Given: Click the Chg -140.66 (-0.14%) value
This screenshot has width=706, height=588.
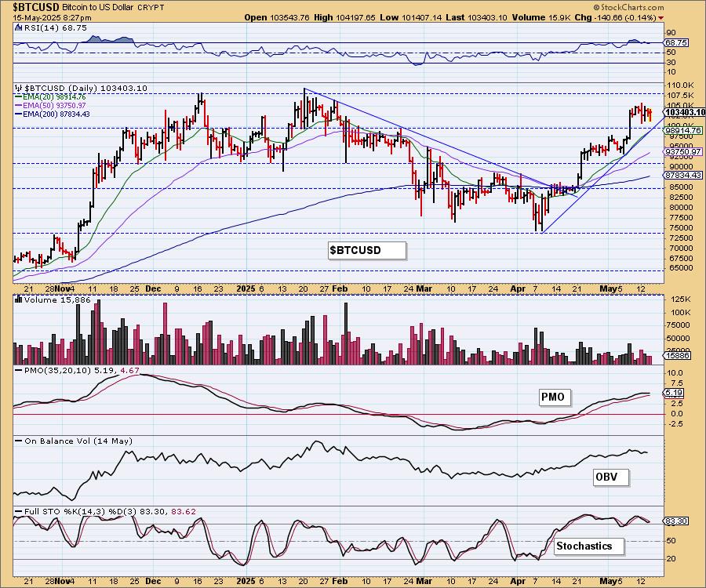Looking at the screenshot, I should [x=616, y=17].
